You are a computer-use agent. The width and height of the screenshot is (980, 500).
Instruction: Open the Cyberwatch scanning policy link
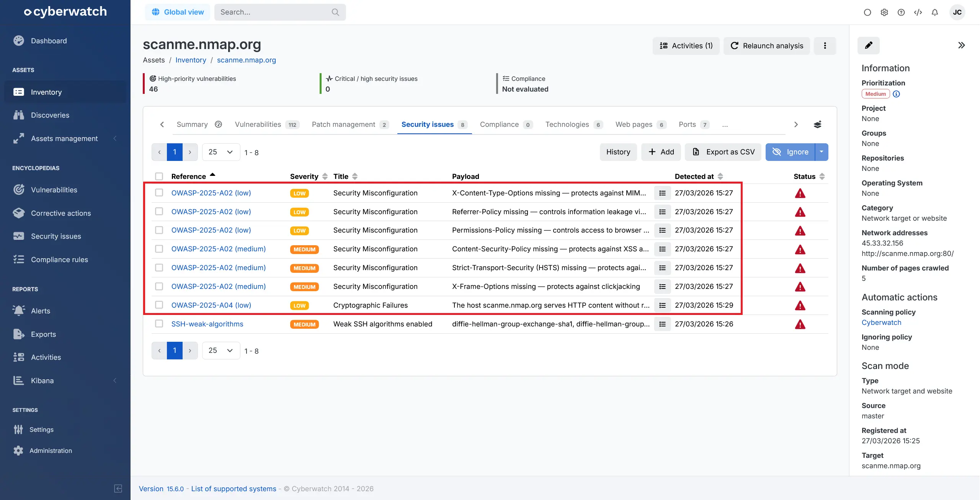(881, 323)
